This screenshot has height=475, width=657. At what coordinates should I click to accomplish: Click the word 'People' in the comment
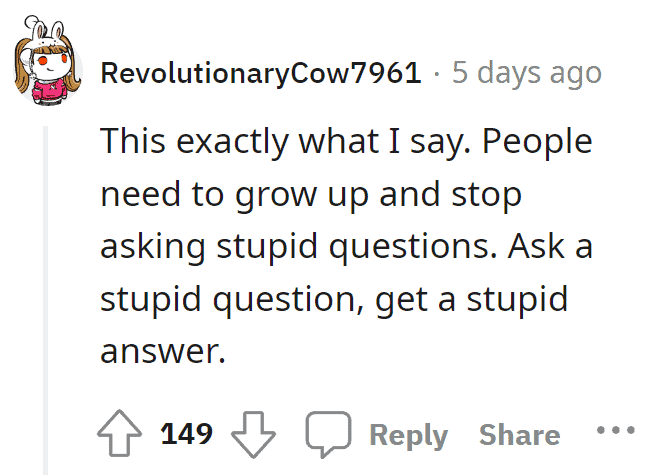(537, 142)
